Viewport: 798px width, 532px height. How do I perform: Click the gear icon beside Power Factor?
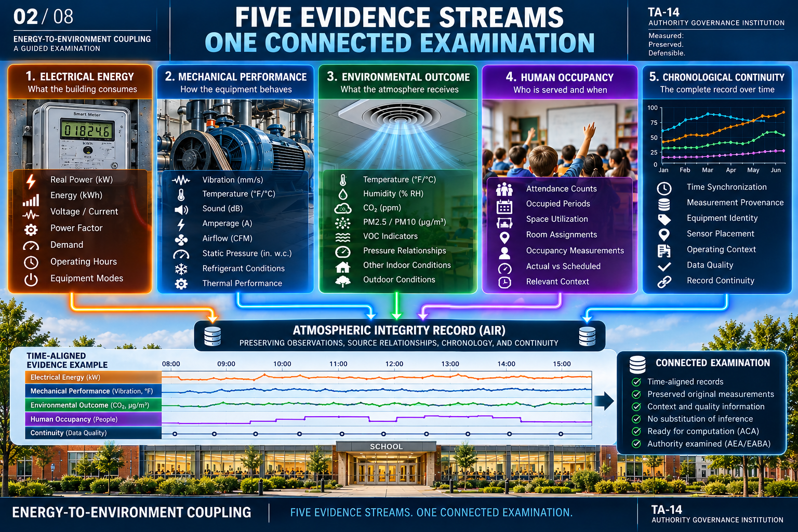(x=31, y=230)
